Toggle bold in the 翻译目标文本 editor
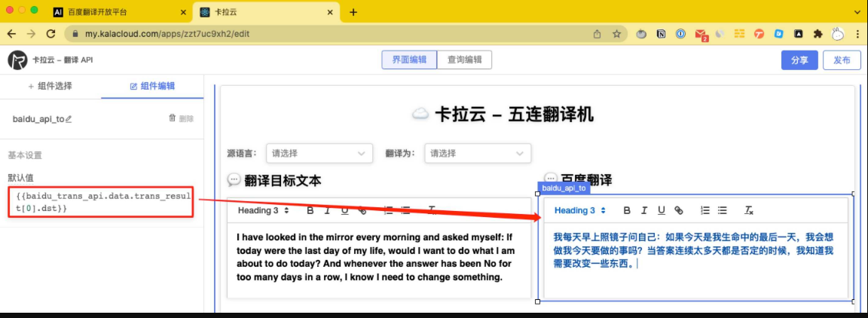The height and width of the screenshot is (318, 868). coord(310,210)
